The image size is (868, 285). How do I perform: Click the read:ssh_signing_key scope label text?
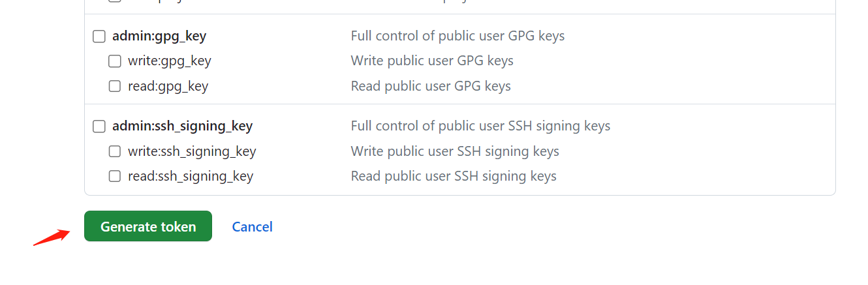point(191,176)
